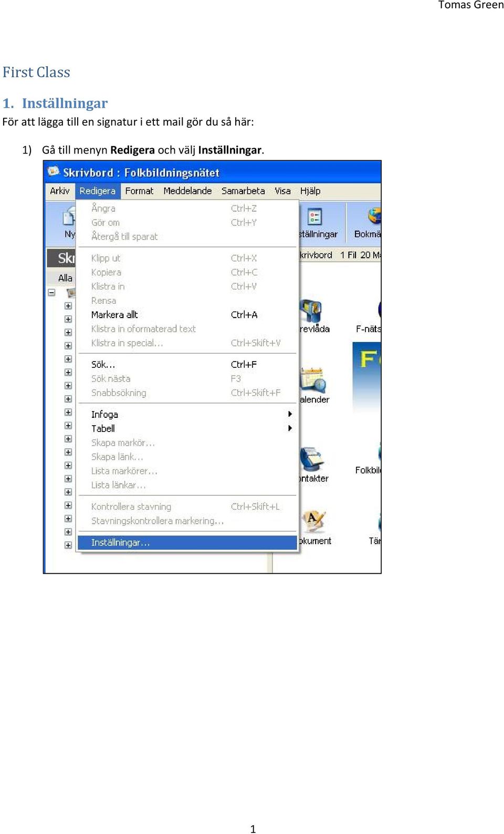
Task: Click Rensa in the Redigera menu
Action: coord(187,301)
